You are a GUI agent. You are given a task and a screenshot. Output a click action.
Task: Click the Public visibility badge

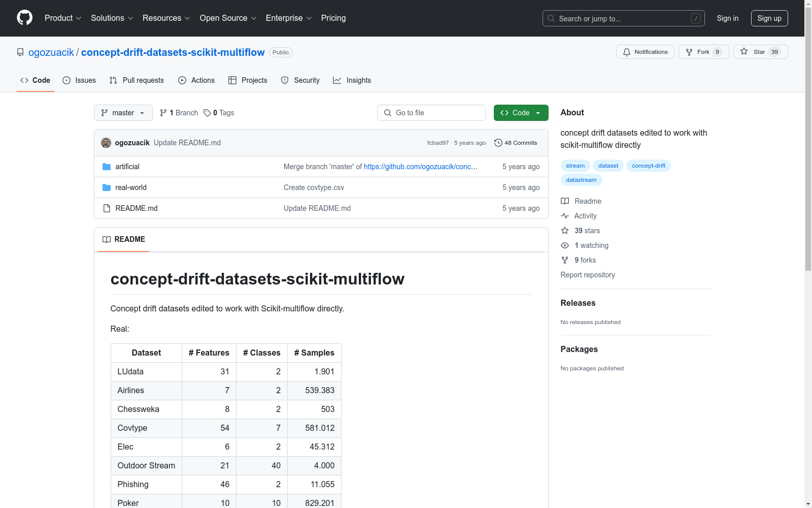281,52
